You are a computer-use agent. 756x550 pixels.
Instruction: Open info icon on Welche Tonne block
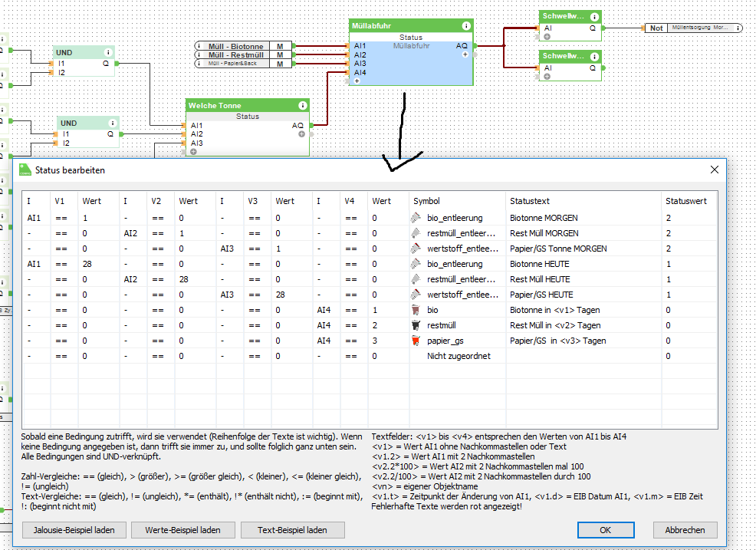pos(302,106)
